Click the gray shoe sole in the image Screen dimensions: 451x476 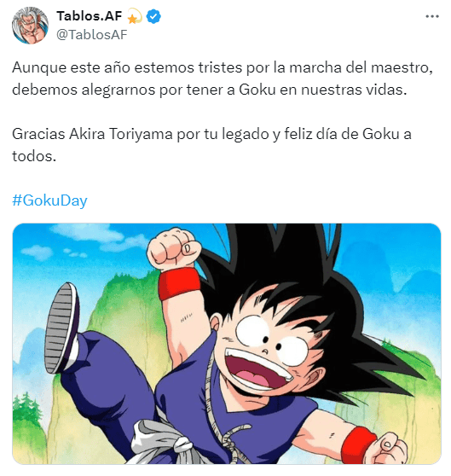[x=61, y=328]
